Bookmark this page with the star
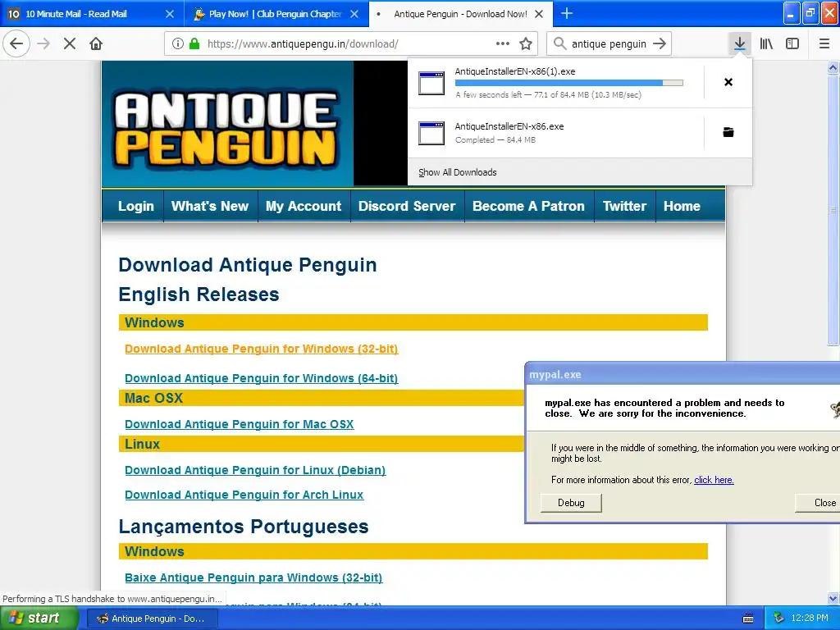Screen dimensions: 840x630 [526, 43]
